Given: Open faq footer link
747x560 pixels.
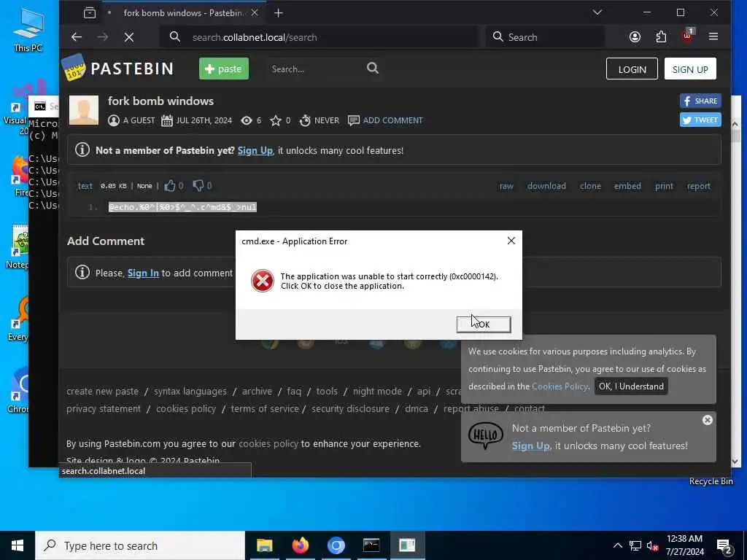Looking at the screenshot, I should pyautogui.click(x=294, y=392).
